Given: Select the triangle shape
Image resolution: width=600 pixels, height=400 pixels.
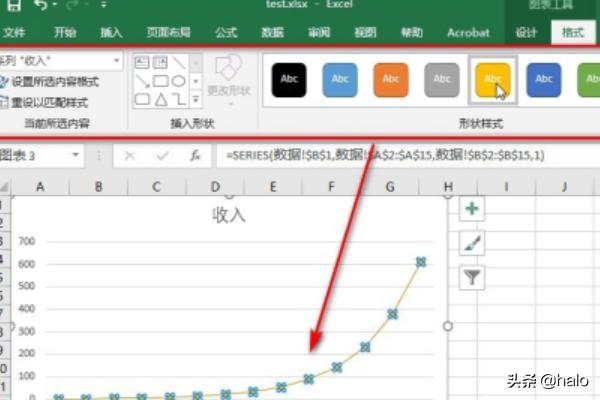Looking at the screenshot, I should (161, 100).
